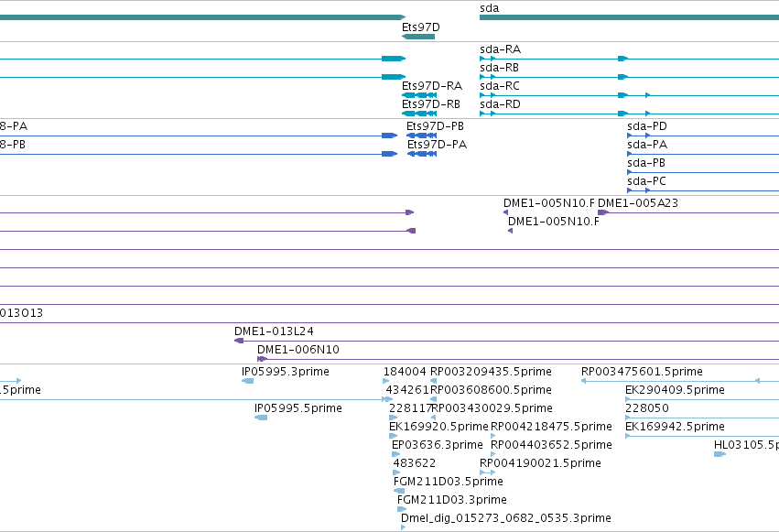Select the DME1-005A23 clone label
The image size is (779, 532).
pyautogui.click(x=638, y=203)
